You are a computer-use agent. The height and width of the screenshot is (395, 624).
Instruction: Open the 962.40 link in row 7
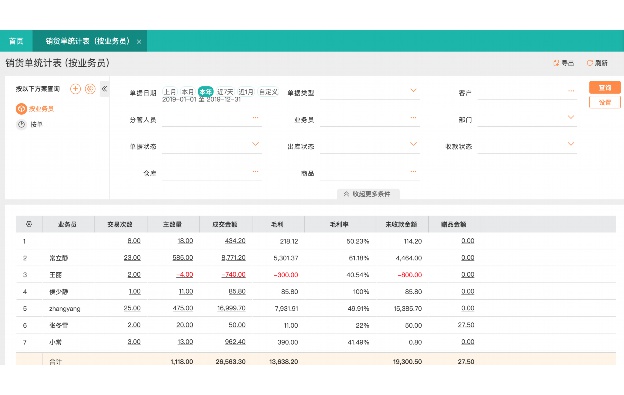235,342
